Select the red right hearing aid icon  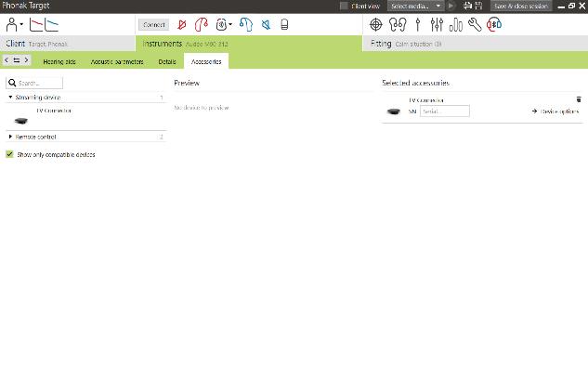click(201, 25)
